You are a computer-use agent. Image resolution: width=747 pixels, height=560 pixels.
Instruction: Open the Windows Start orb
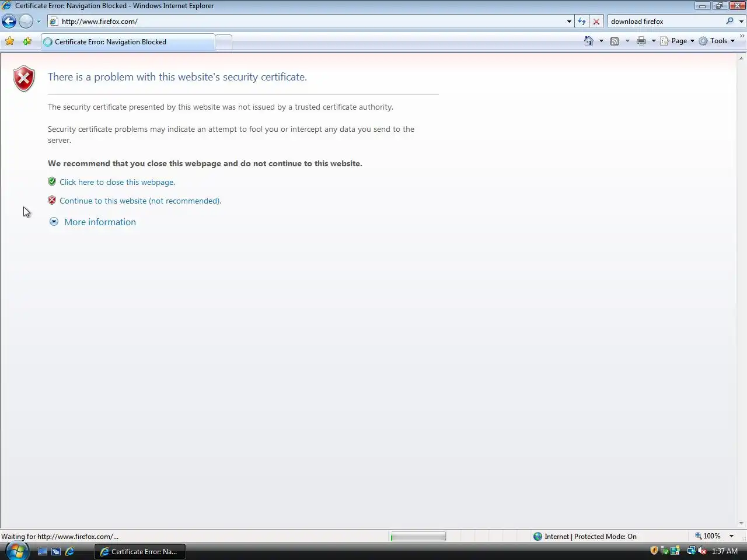click(x=16, y=551)
